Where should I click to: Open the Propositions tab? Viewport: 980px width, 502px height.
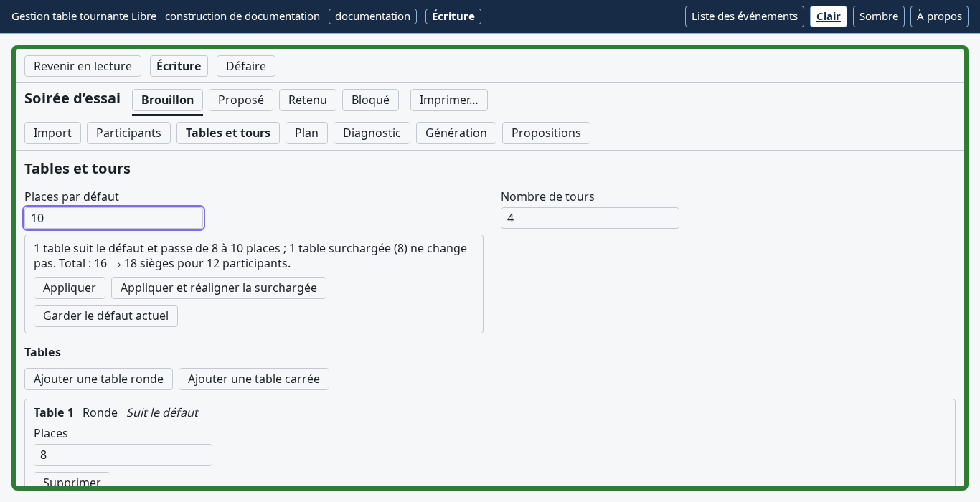(546, 133)
